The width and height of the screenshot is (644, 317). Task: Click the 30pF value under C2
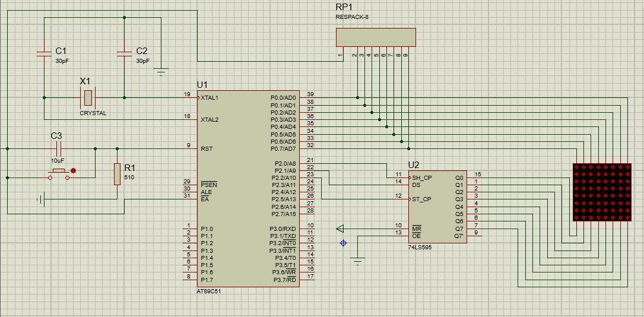pyautogui.click(x=143, y=61)
